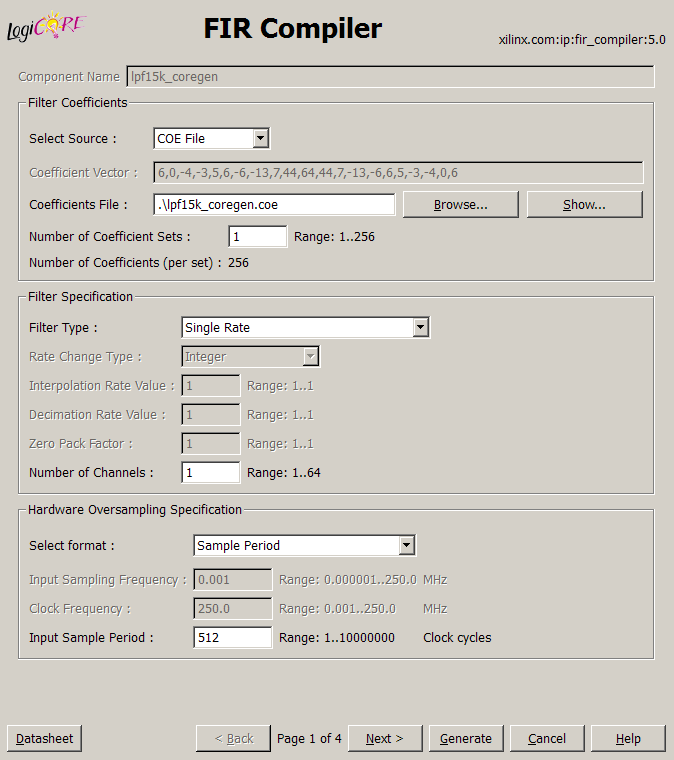Click the 'Range: 1..10000000' text

pos(337,637)
